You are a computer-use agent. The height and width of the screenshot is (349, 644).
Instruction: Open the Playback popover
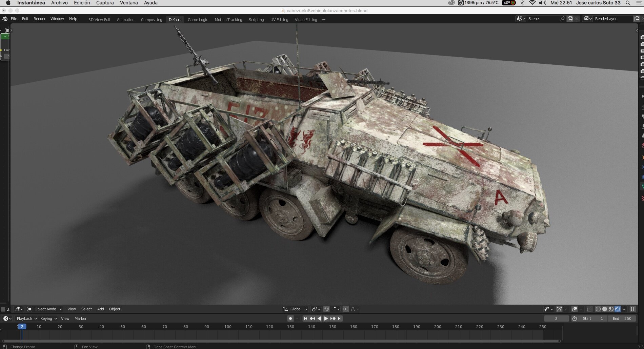pos(26,319)
